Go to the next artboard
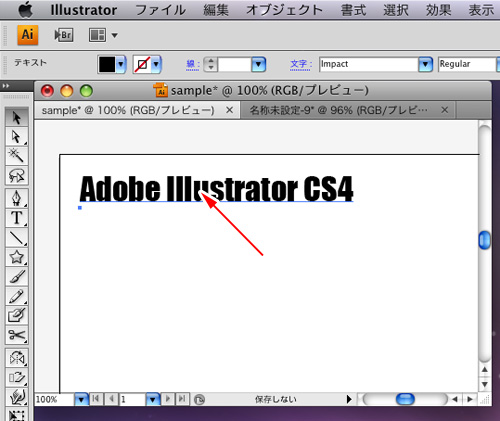The image size is (500, 421). [x=168, y=399]
